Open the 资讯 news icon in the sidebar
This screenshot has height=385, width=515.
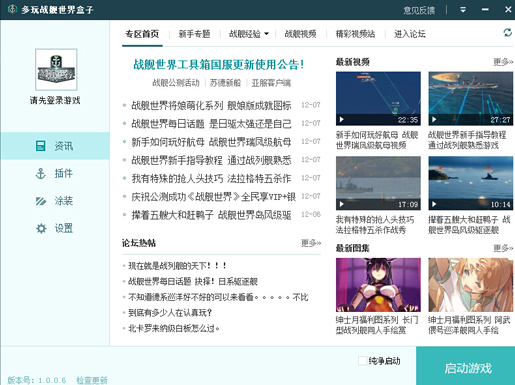[x=41, y=146]
